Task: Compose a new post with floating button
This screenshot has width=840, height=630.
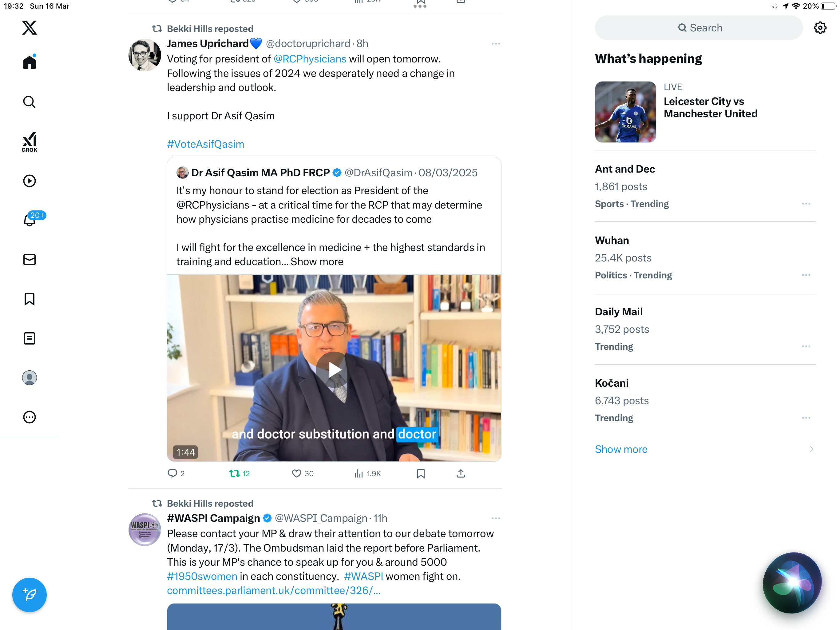Action: click(29, 595)
